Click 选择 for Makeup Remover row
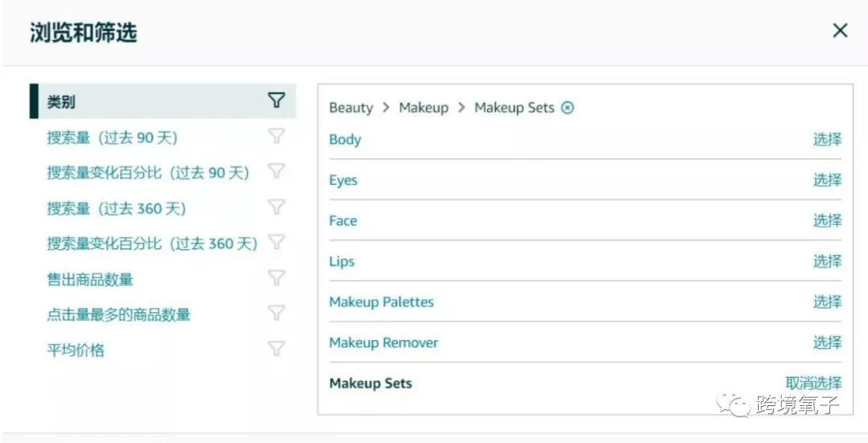The width and height of the screenshot is (868, 443). point(827,343)
